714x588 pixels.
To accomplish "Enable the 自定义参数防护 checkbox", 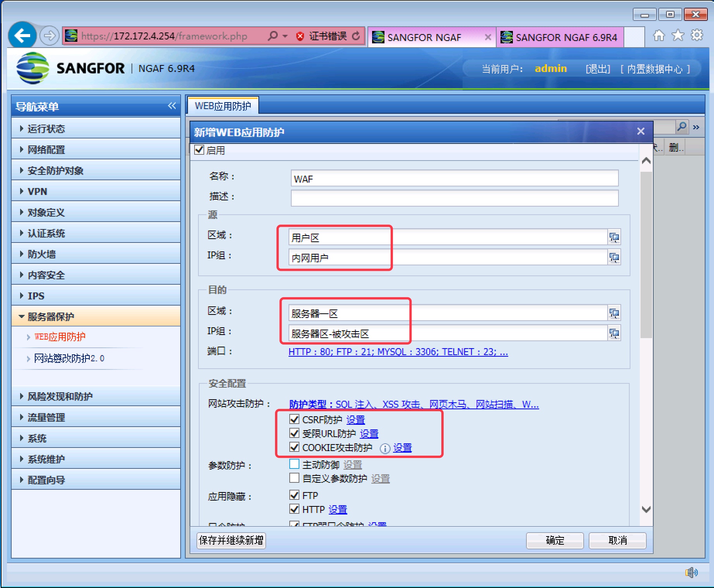I will pos(294,478).
